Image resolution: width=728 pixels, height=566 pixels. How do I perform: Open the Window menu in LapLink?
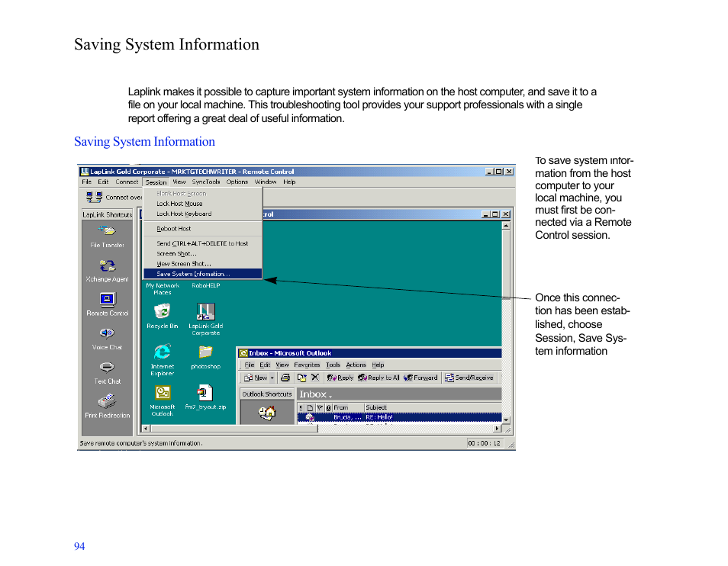tap(265, 182)
